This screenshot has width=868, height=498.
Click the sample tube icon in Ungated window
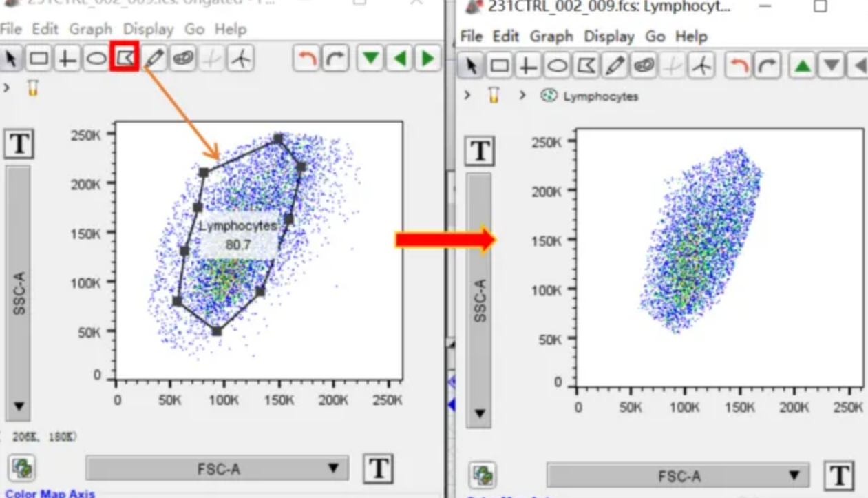[32, 88]
